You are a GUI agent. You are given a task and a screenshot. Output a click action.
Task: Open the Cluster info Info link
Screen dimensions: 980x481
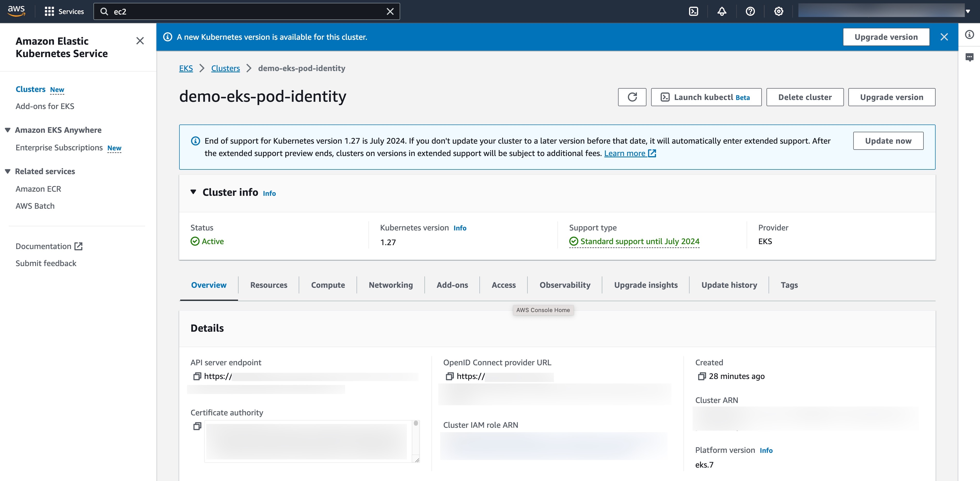pos(269,193)
